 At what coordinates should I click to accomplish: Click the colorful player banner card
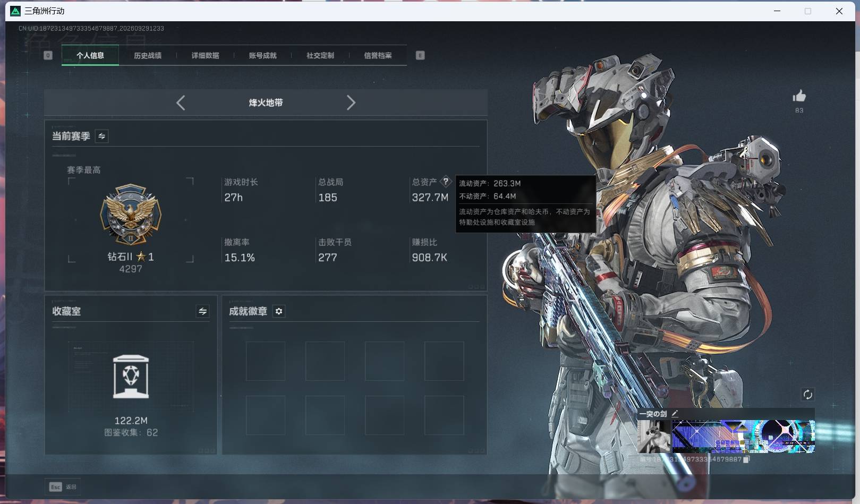tap(743, 437)
